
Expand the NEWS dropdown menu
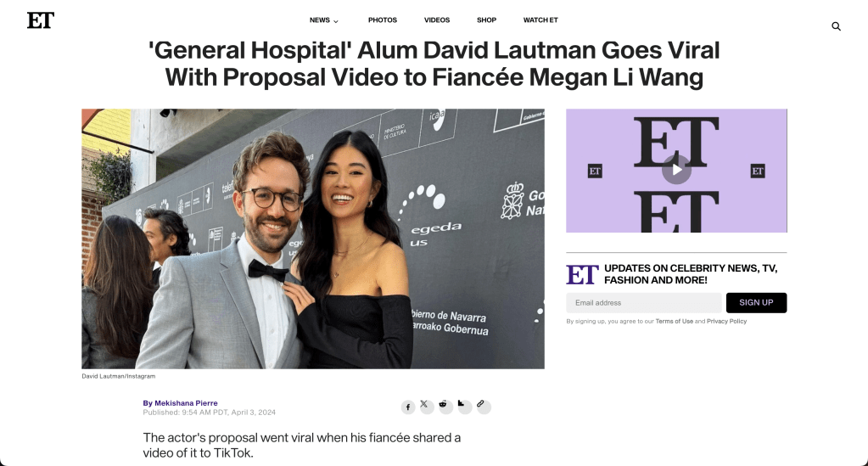click(324, 20)
